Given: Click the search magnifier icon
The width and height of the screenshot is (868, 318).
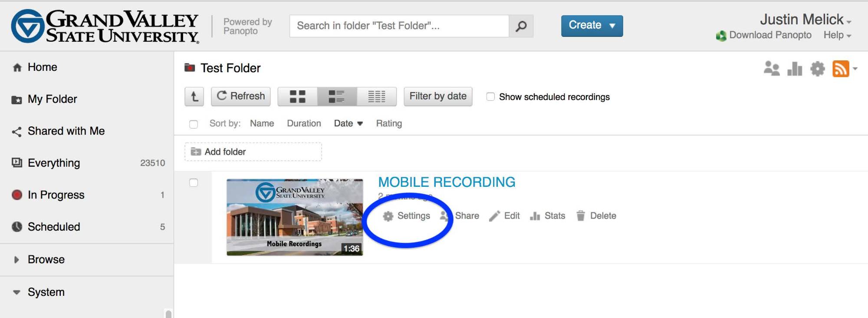Looking at the screenshot, I should pyautogui.click(x=521, y=26).
